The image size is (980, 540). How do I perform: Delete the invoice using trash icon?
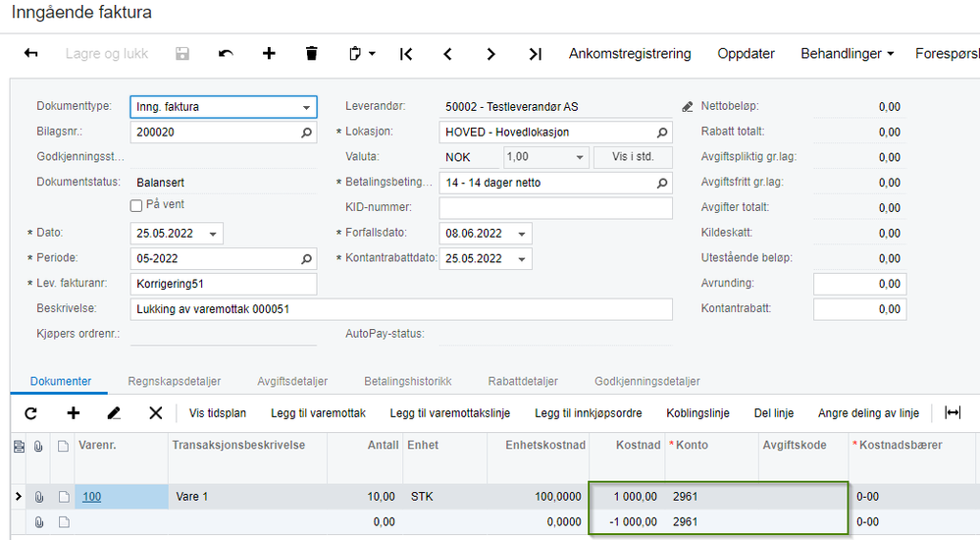coord(312,54)
